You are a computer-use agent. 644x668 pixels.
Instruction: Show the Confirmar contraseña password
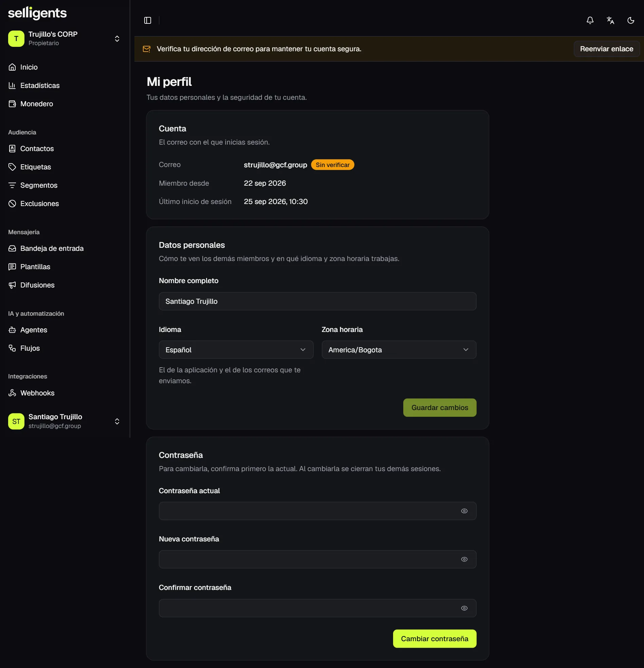click(464, 608)
